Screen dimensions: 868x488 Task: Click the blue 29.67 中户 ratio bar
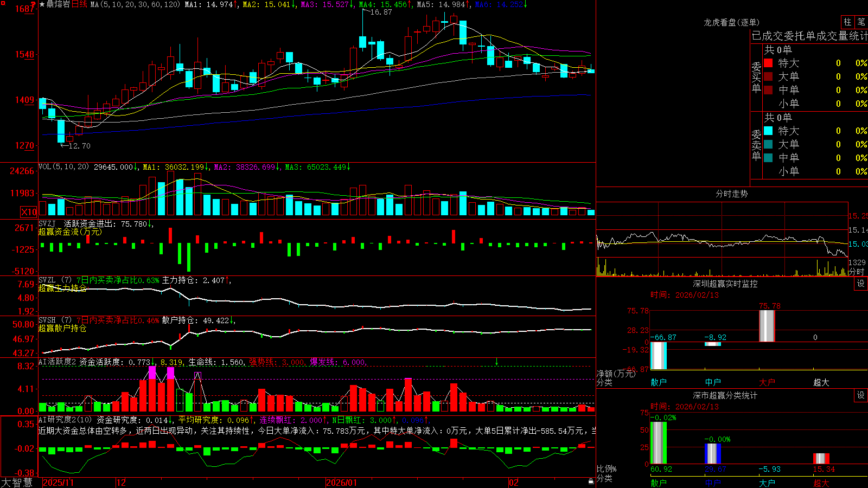(713, 454)
